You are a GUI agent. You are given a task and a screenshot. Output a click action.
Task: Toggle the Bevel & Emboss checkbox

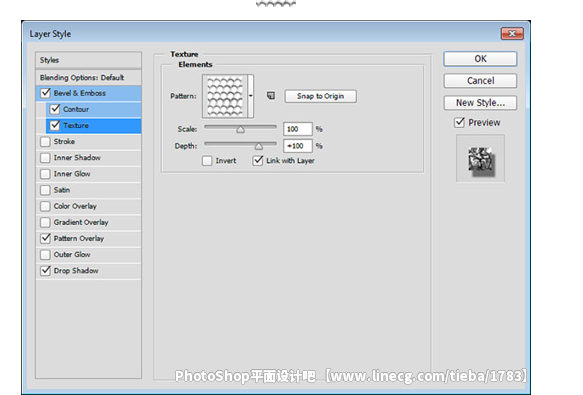click(46, 93)
